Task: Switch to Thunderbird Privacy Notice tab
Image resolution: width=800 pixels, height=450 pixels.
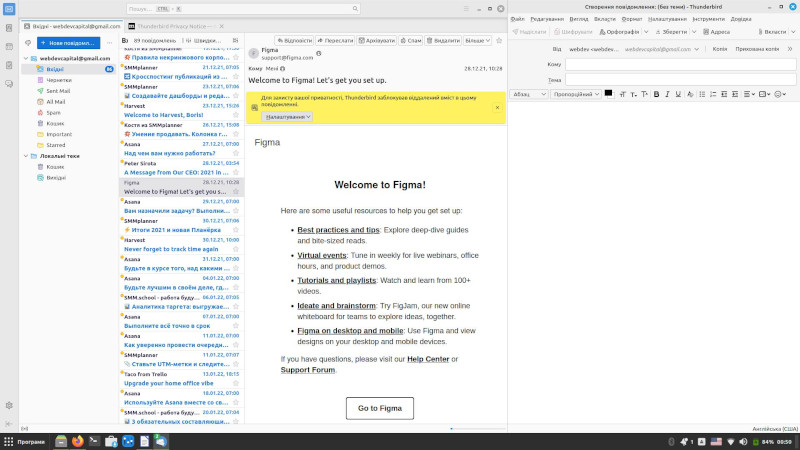Action: (175, 26)
